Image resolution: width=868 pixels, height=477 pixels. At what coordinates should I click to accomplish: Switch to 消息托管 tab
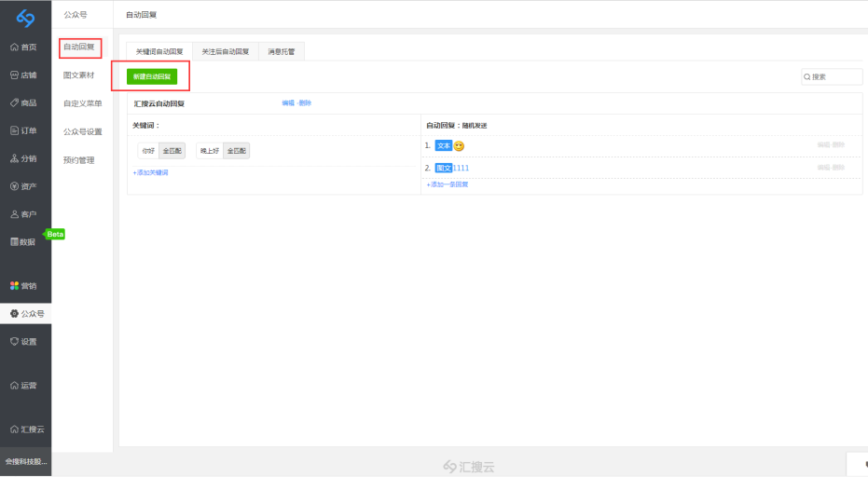(282, 51)
